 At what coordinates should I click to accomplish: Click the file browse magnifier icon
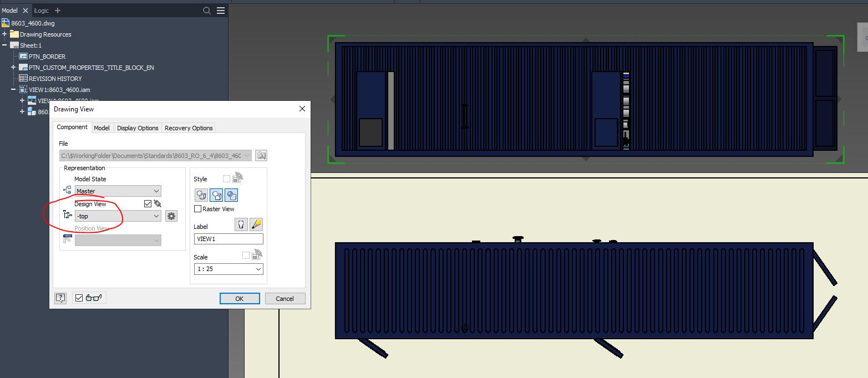pyautogui.click(x=261, y=156)
